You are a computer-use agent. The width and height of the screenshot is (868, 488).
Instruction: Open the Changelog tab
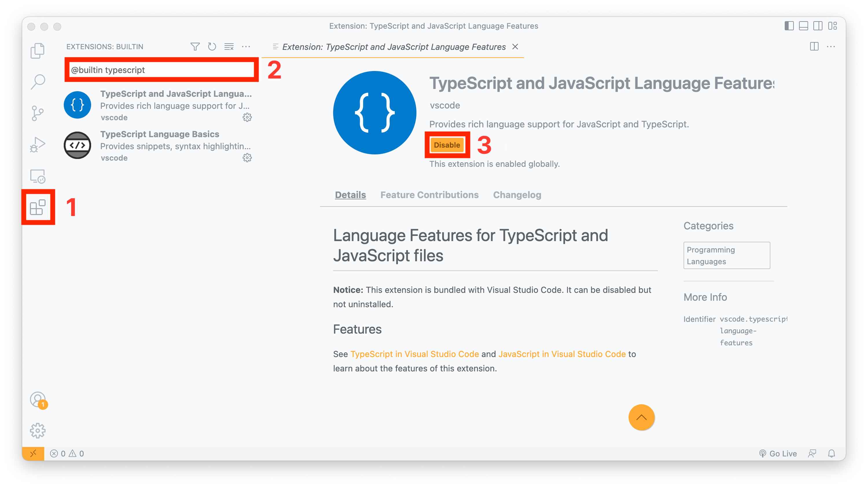pyautogui.click(x=517, y=195)
